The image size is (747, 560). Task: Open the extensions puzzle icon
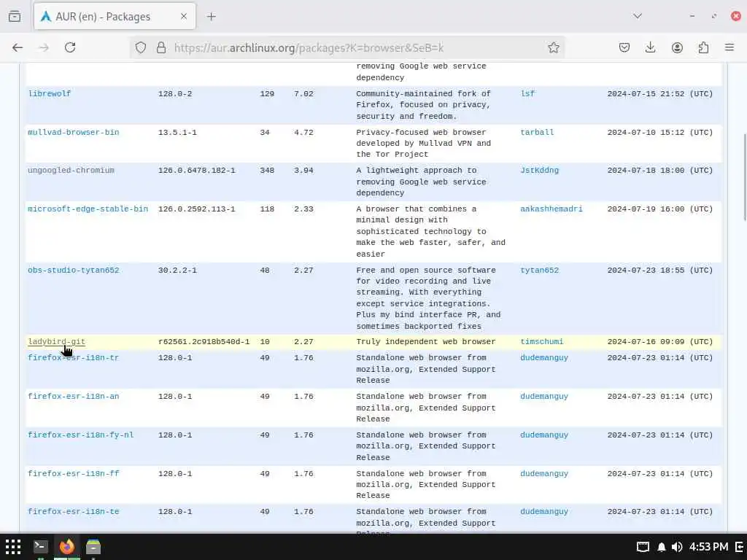pyautogui.click(x=703, y=47)
